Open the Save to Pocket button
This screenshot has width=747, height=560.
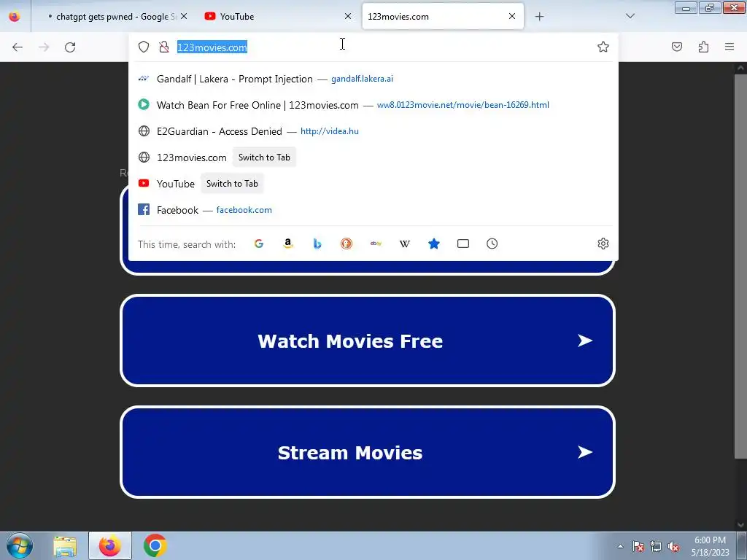677,47
